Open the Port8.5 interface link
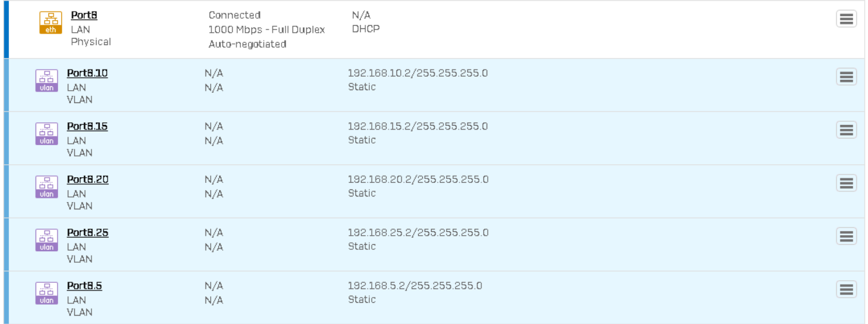 [84, 286]
